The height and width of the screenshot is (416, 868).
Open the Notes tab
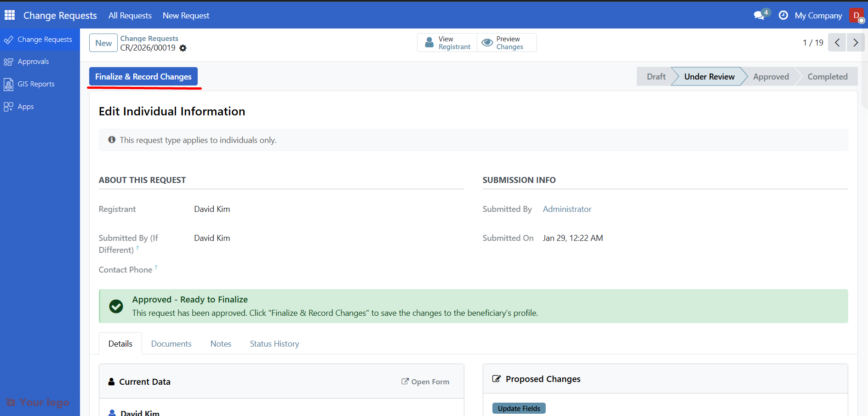pos(221,344)
